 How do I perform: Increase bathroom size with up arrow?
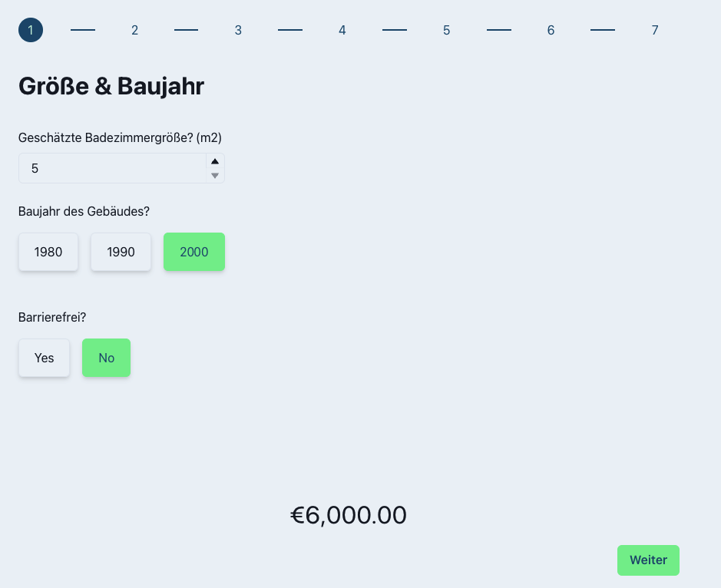[215, 161]
